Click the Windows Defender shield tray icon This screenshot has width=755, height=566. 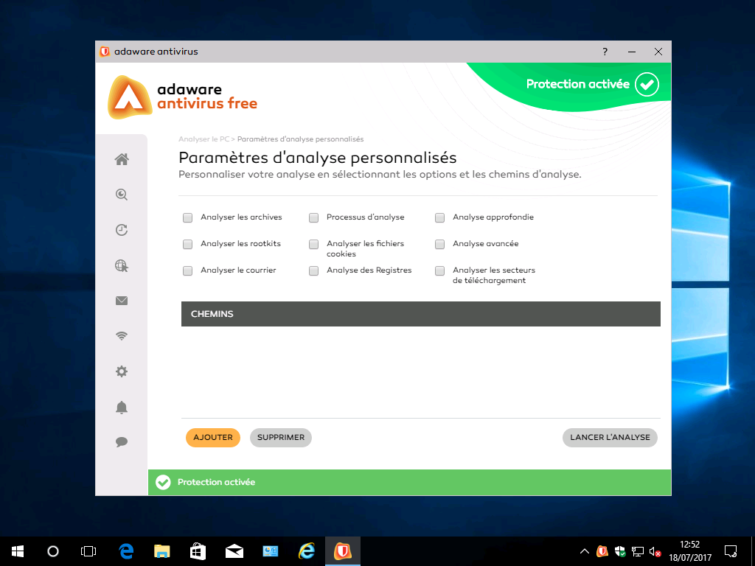coord(620,551)
